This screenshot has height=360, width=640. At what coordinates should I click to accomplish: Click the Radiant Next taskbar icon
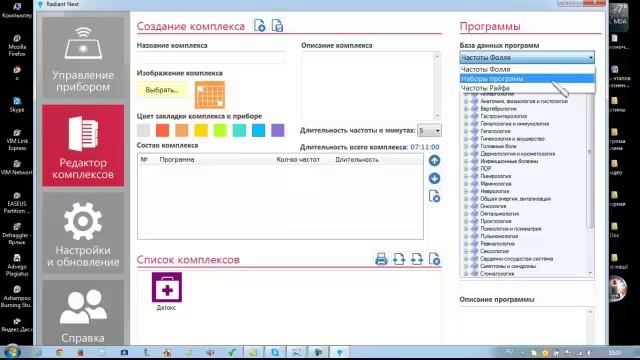[340, 352]
